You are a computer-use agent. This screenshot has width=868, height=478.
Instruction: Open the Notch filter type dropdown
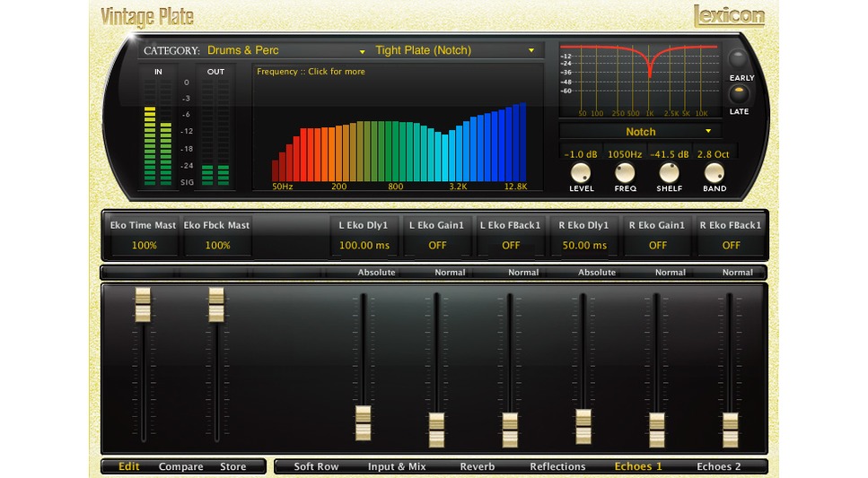tap(641, 132)
